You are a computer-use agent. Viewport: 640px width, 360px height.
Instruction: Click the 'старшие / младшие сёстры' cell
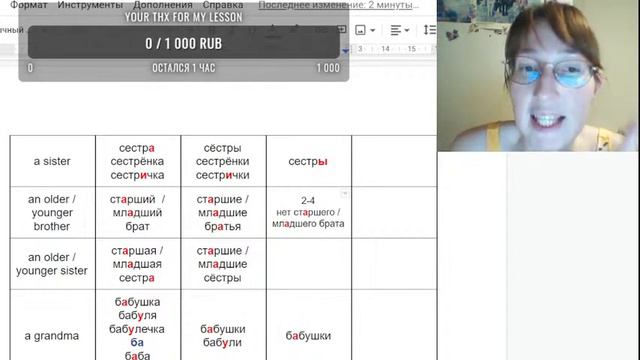click(x=223, y=264)
